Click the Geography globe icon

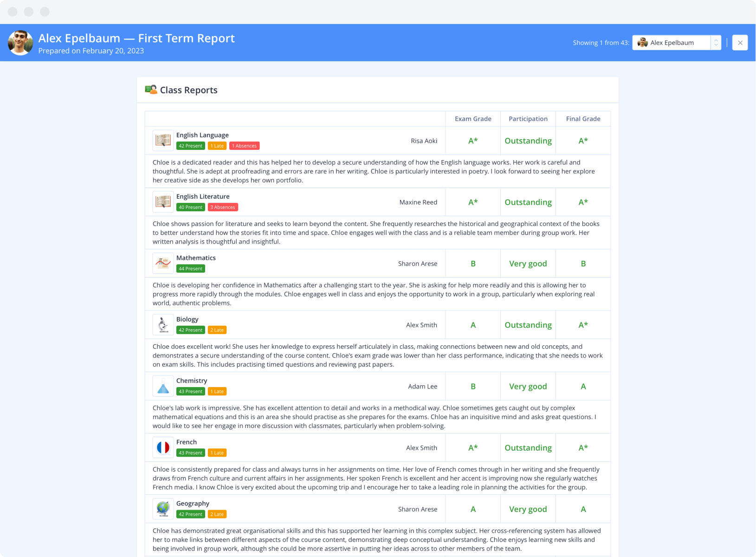(x=163, y=509)
